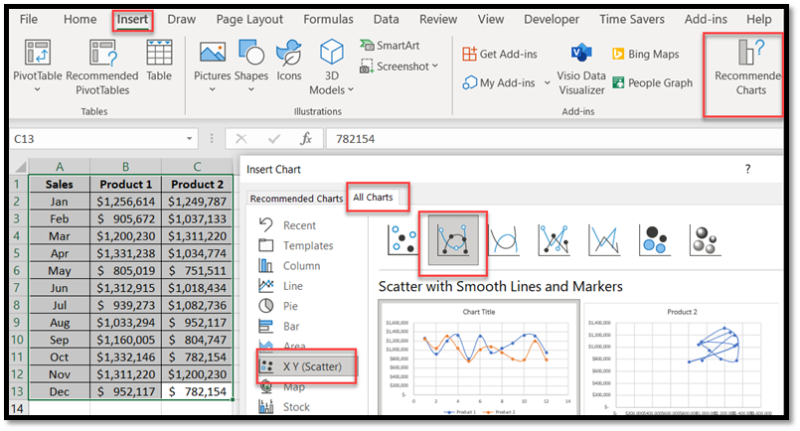Image resolution: width=800 pixels, height=431 pixels.
Task: Confirm entry with checkmark icon
Action: coord(274,139)
